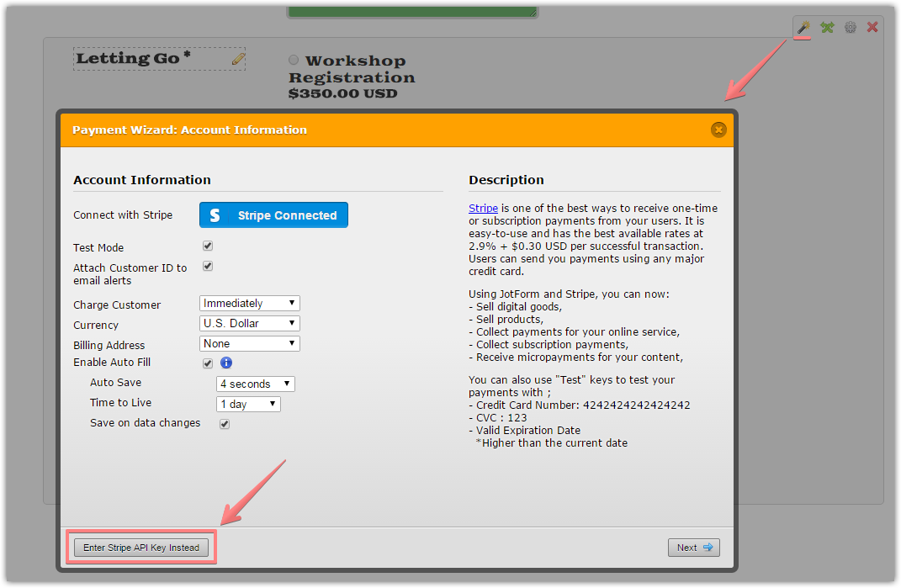This screenshot has height=588, width=901.
Task: Click the green shuffle arrows icon
Action: click(x=827, y=27)
